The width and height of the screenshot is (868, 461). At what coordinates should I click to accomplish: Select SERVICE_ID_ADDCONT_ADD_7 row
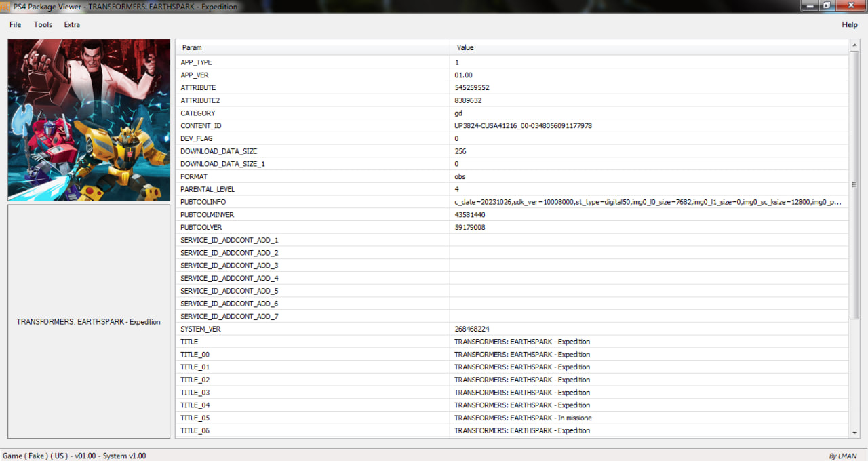point(512,317)
